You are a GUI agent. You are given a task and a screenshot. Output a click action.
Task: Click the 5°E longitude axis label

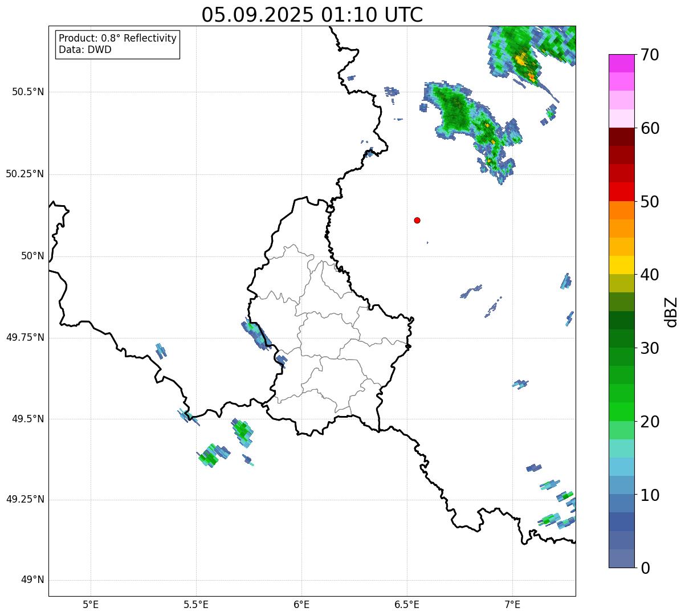click(91, 603)
